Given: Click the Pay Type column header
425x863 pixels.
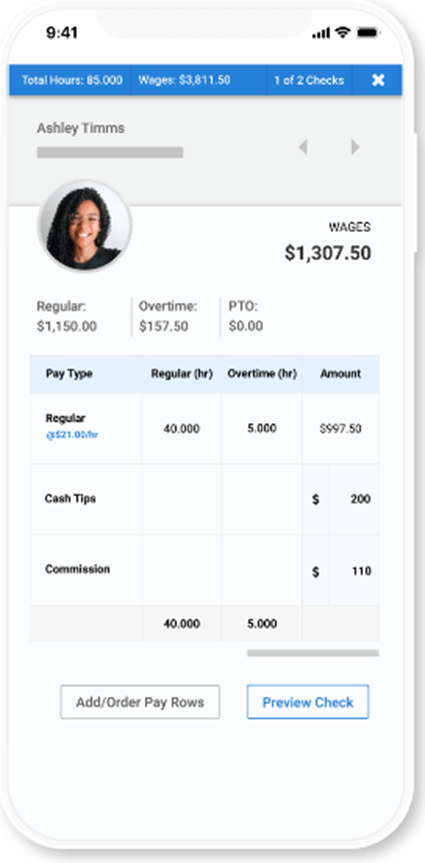Looking at the screenshot, I should pyautogui.click(x=69, y=374).
